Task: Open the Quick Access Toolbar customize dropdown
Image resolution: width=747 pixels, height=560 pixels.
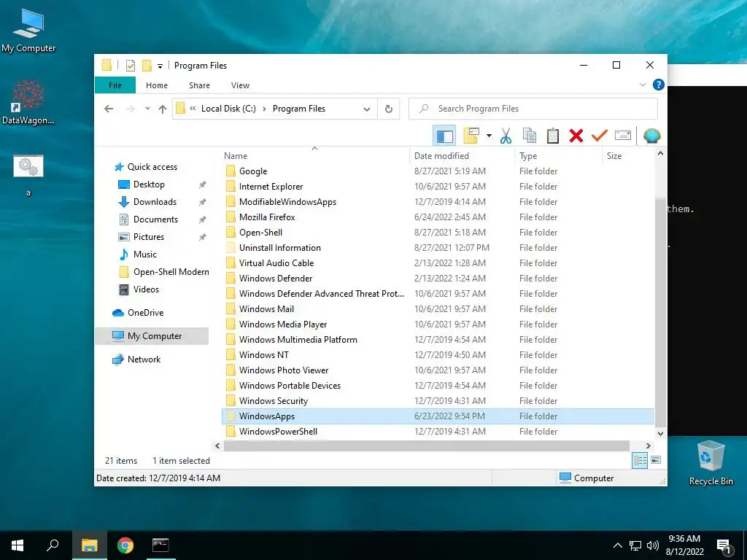Action: [160, 66]
